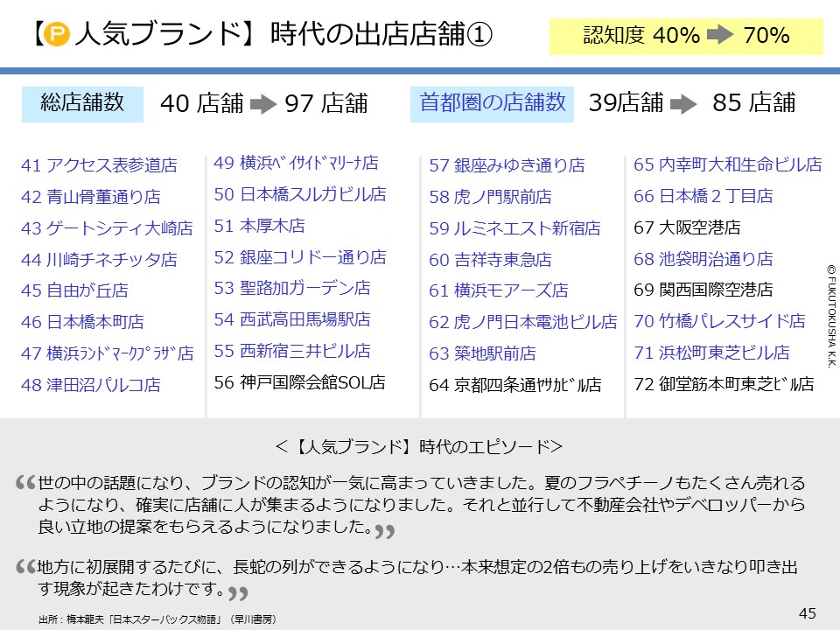Click the arrow between 40店舗 and 97店舗

pyautogui.click(x=262, y=105)
